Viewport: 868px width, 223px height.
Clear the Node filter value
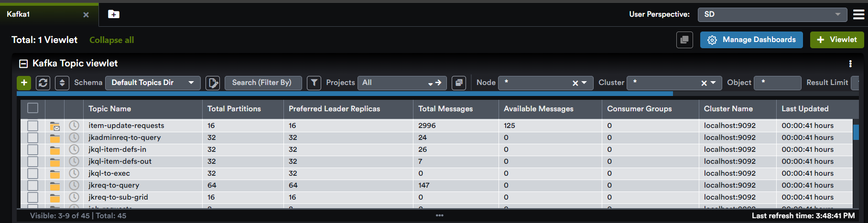click(575, 83)
